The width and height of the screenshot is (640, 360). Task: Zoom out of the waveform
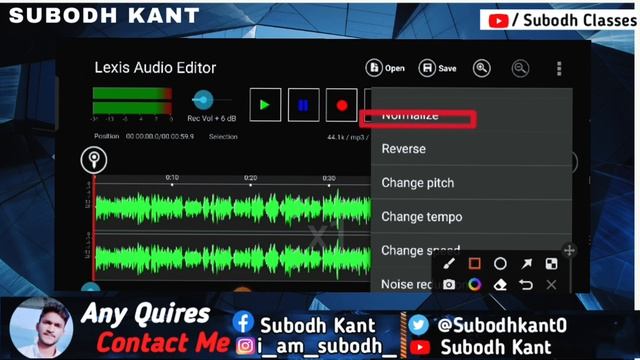pyautogui.click(x=520, y=69)
